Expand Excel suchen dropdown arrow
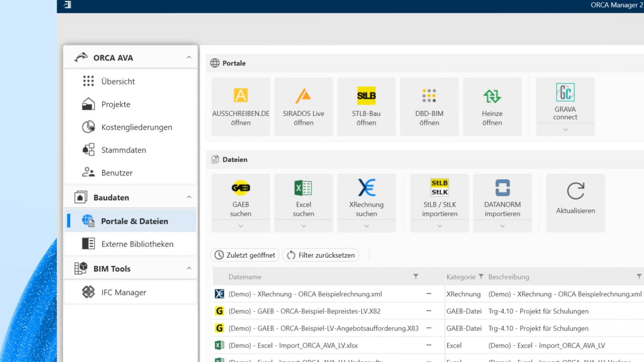 click(303, 226)
